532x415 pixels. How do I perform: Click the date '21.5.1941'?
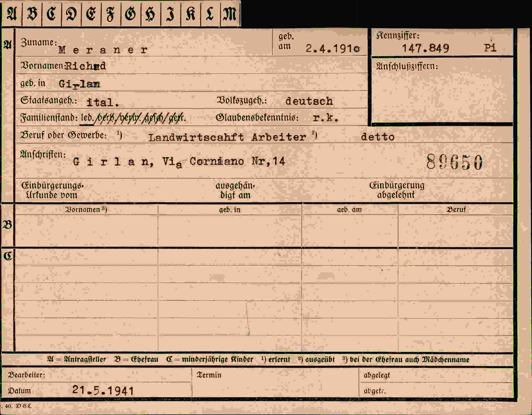pos(103,390)
